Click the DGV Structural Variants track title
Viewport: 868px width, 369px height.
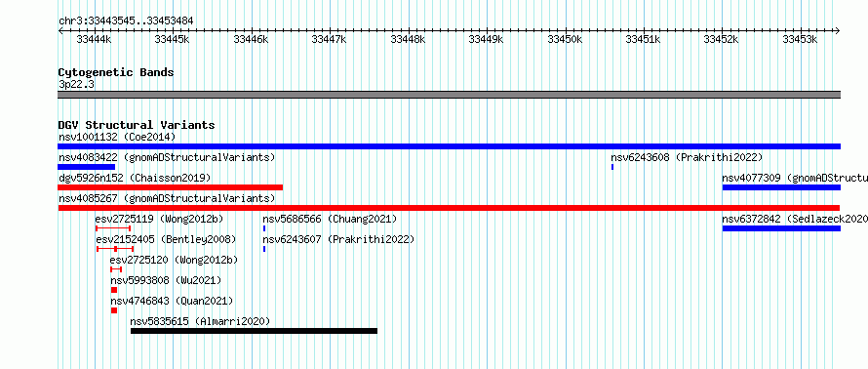point(137,125)
